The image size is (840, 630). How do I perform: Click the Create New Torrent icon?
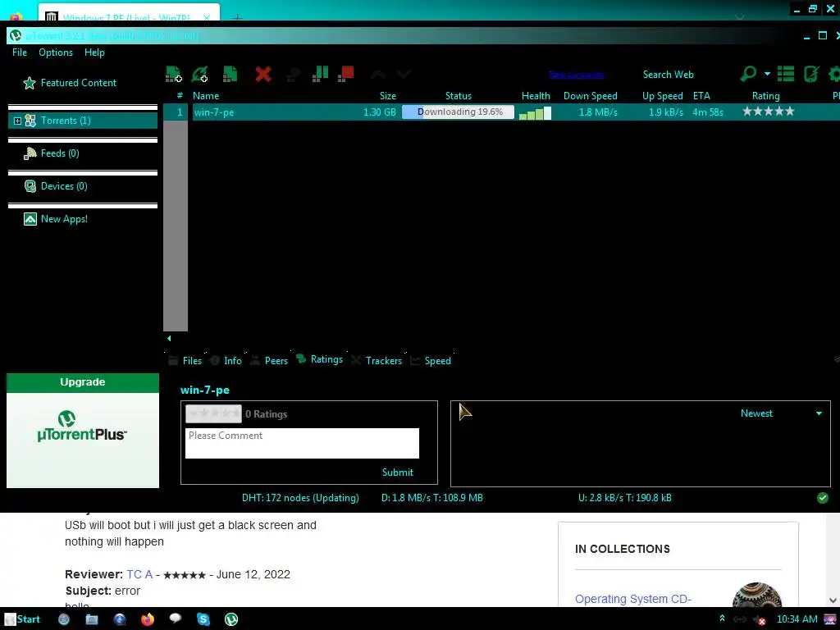click(231, 74)
